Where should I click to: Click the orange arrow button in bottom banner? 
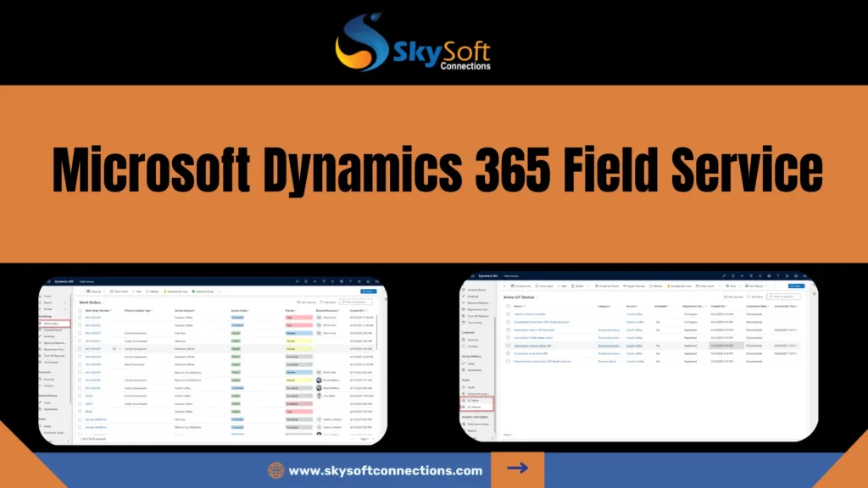pyautogui.click(x=518, y=469)
